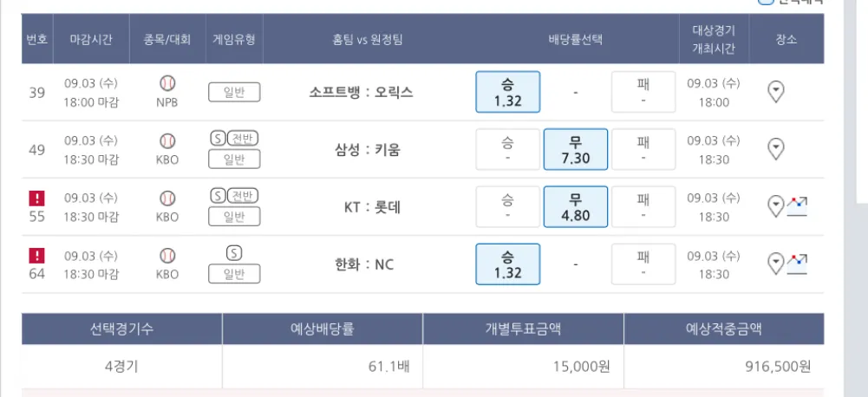The image size is (868, 397).
Task: Click red alert icon on game 55
Action: (37, 198)
